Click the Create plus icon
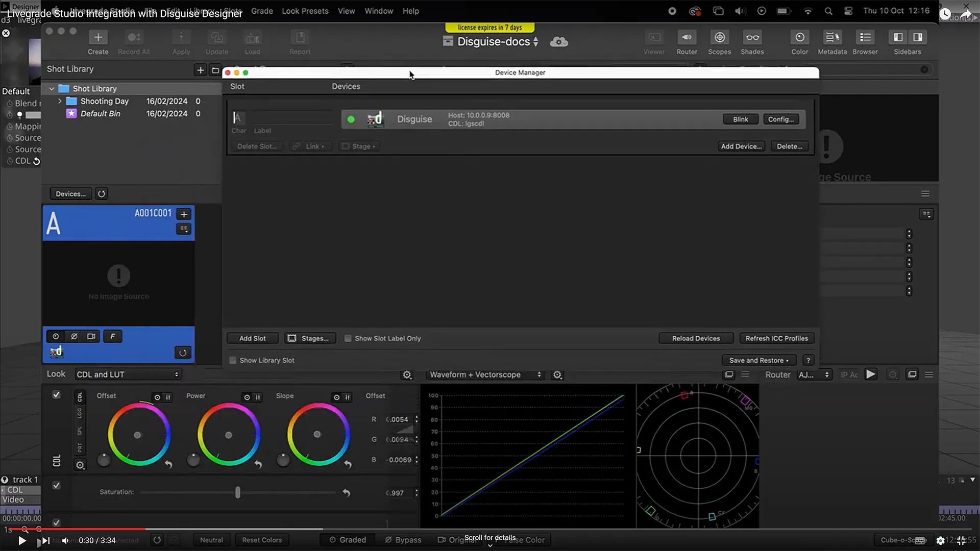Viewport: 980px width, 551px height. point(98,38)
